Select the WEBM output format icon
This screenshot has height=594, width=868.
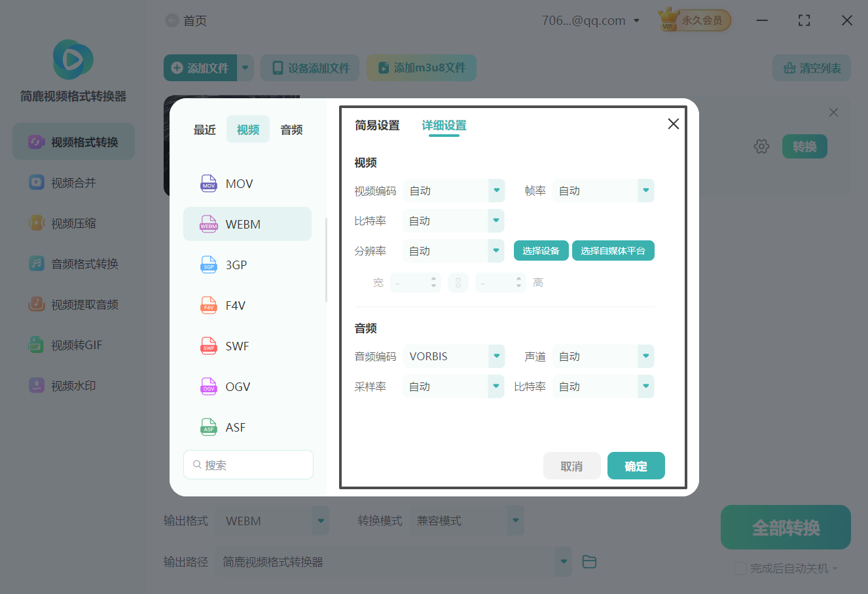click(x=247, y=223)
